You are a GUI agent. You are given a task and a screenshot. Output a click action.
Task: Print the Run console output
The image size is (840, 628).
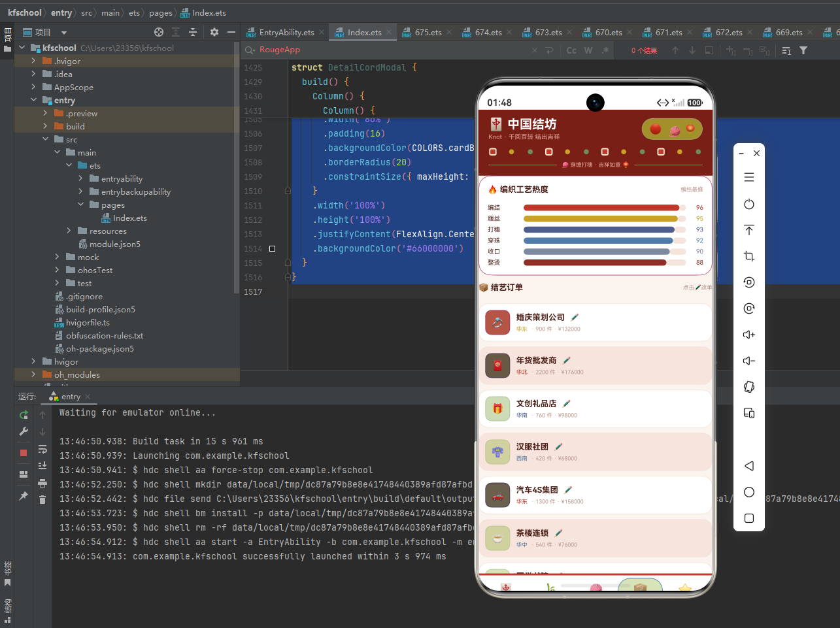[x=42, y=483]
